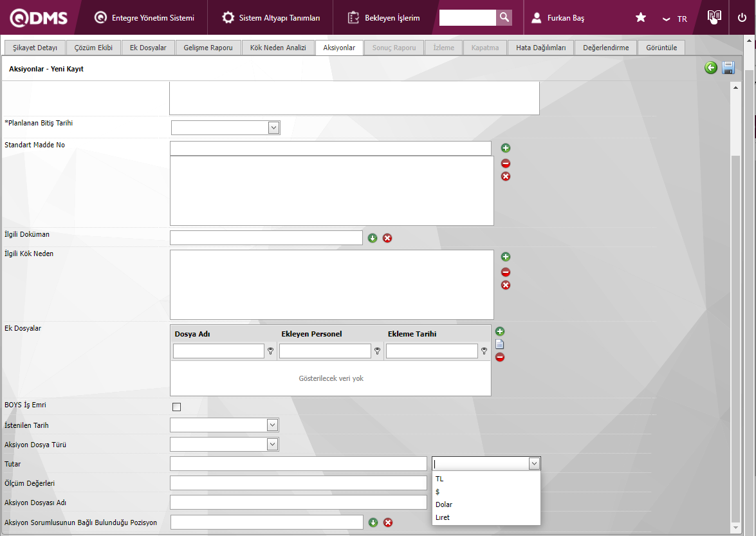Switch to Görüntüle tab
Viewport: 756px width, 536px height.
tap(661, 48)
